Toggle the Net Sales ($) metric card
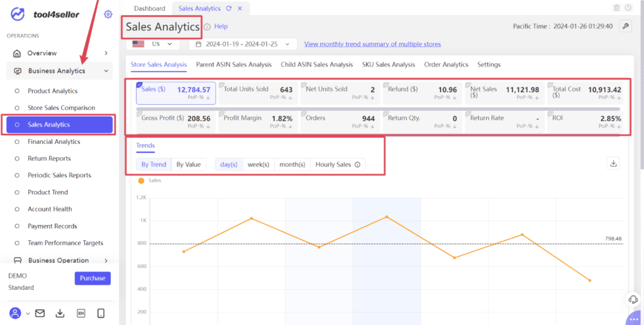644x325 pixels. pyautogui.click(x=504, y=93)
